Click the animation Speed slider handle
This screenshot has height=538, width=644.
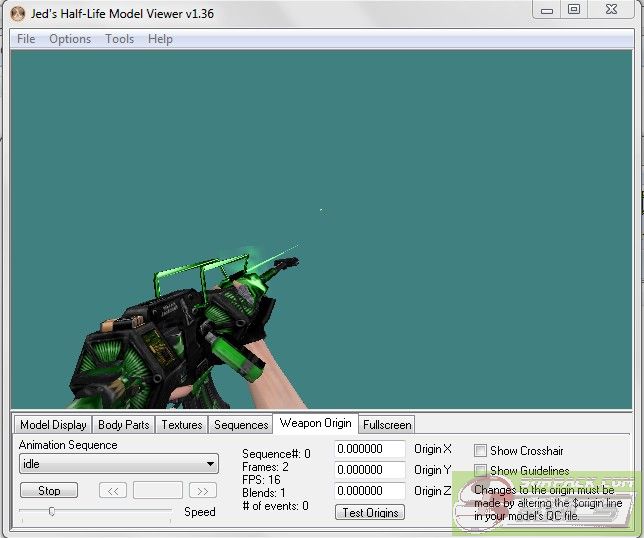52,511
